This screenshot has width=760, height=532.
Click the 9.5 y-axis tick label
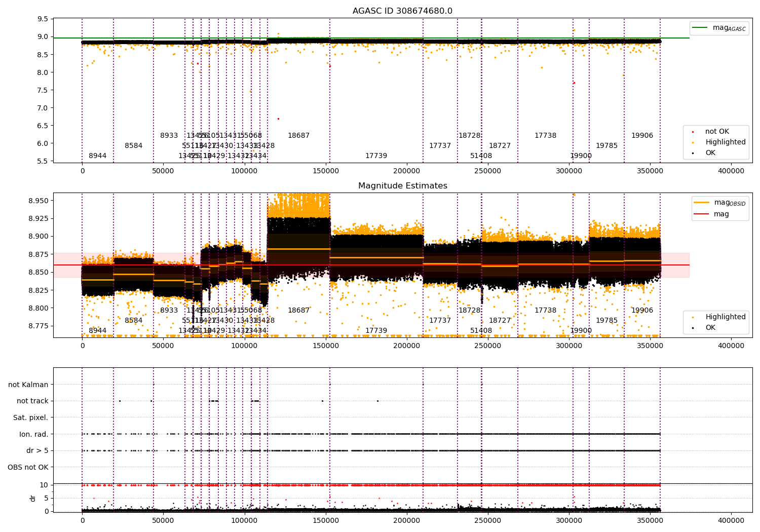point(43,19)
